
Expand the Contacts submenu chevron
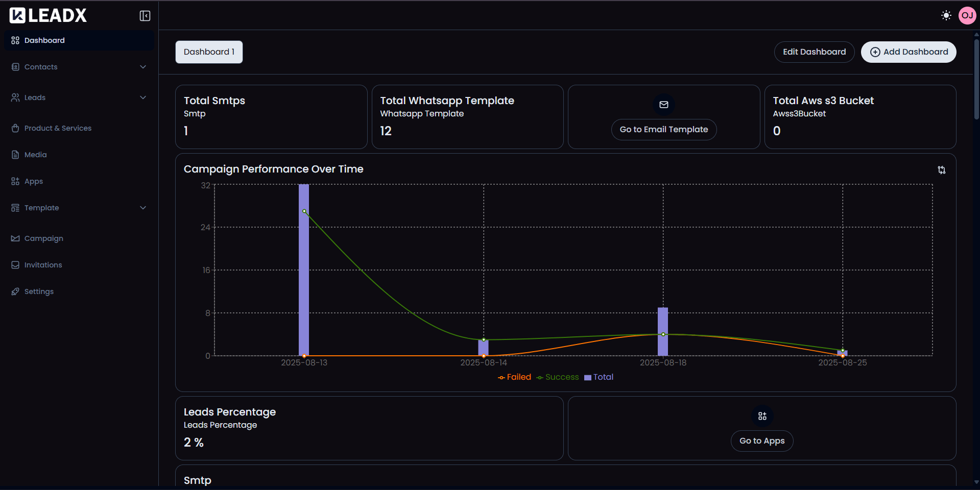(x=143, y=67)
